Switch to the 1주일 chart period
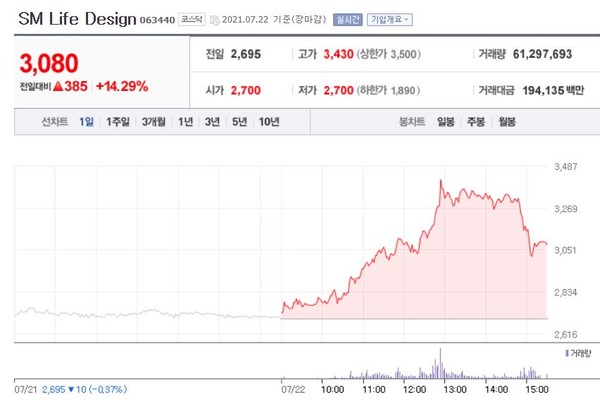 coord(118,122)
